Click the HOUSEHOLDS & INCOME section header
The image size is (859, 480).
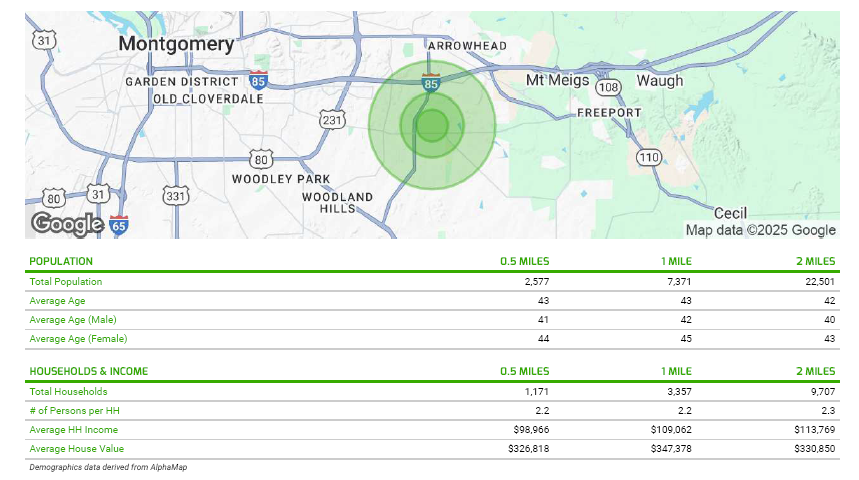pyautogui.click(x=88, y=371)
